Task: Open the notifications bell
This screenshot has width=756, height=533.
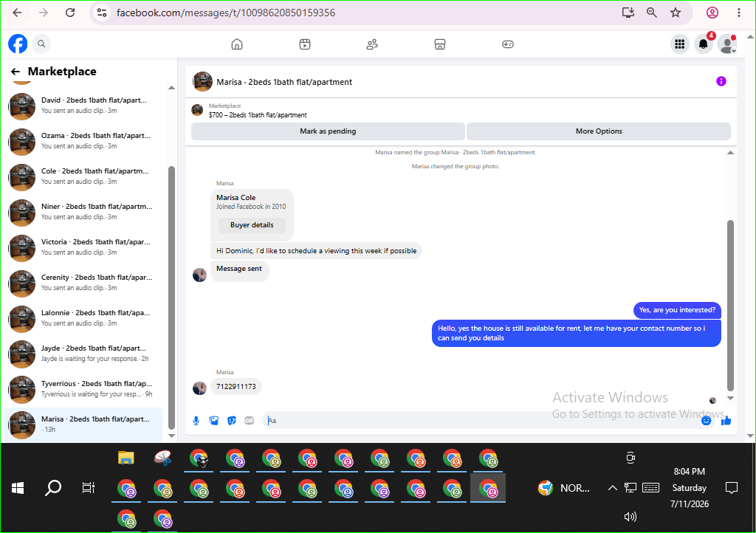Action: pos(704,44)
